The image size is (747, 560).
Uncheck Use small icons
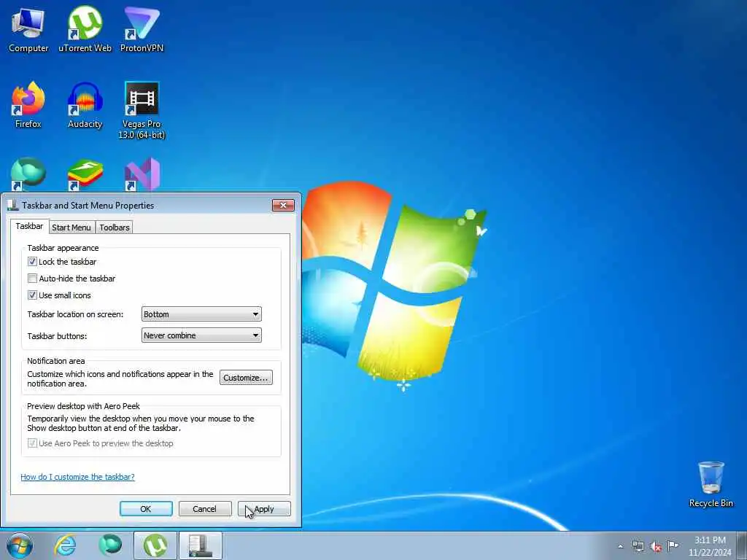pyautogui.click(x=32, y=295)
